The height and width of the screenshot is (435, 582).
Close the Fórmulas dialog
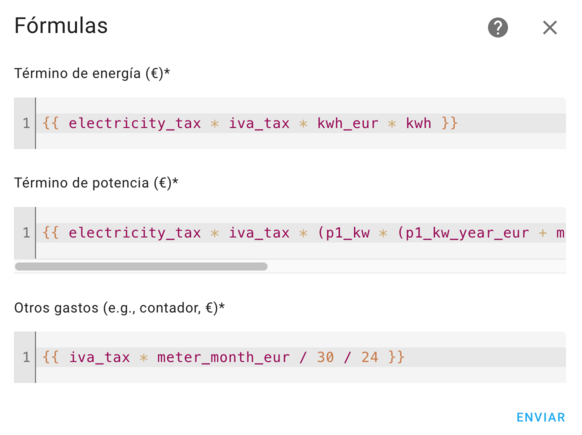(550, 27)
